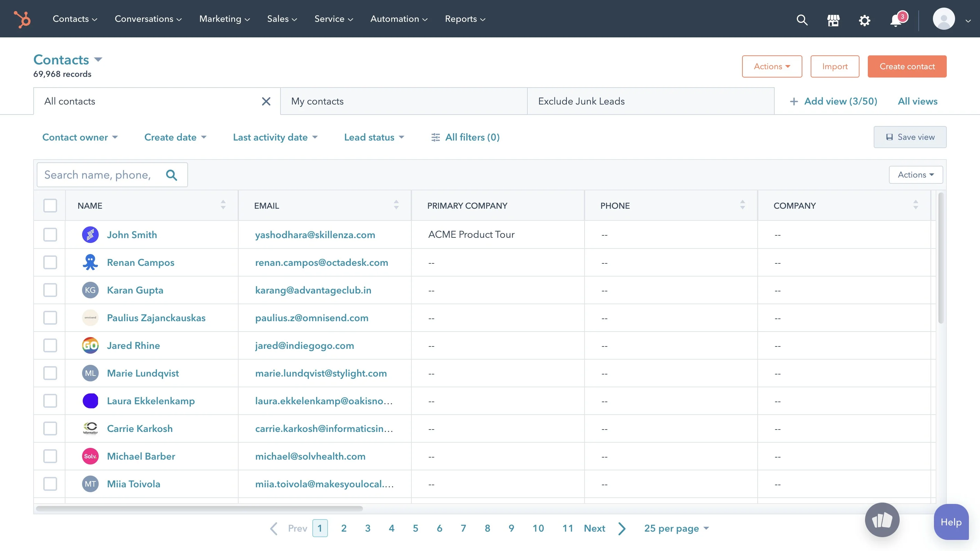Click Miia Toivola's MT avatar
The height and width of the screenshot is (551, 980).
[x=90, y=484]
